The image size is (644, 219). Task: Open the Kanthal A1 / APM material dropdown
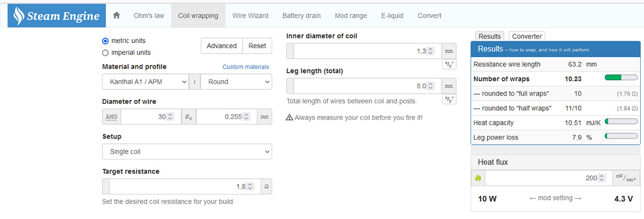pyautogui.click(x=145, y=82)
